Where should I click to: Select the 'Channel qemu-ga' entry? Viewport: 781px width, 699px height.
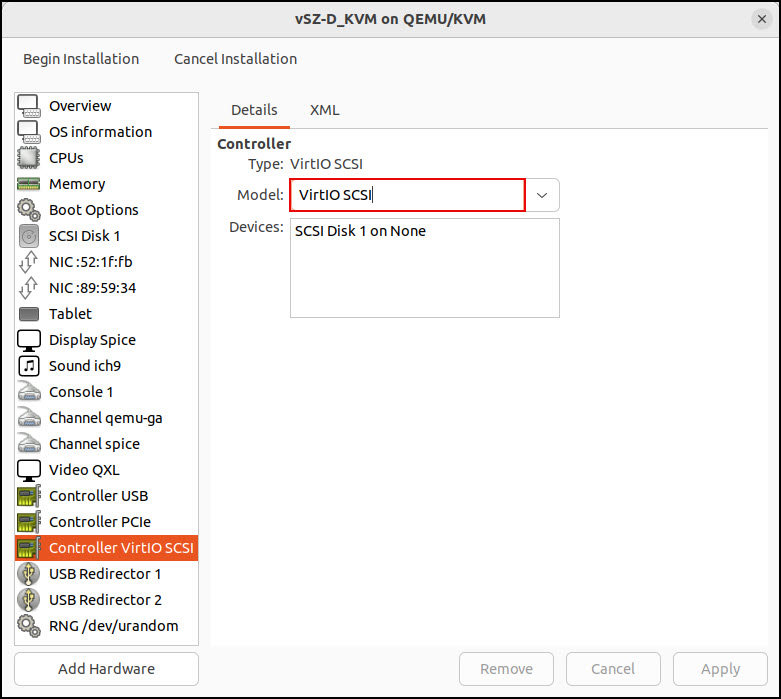106,419
